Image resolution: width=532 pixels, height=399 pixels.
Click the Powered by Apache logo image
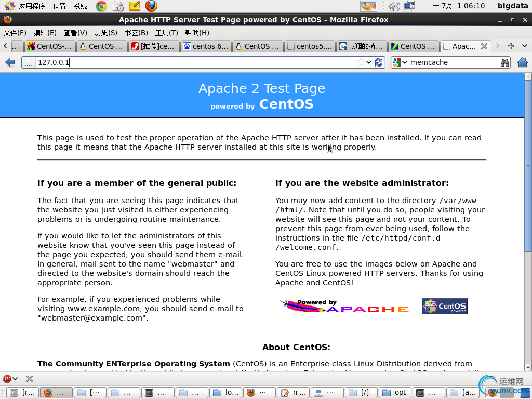[344, 305]
